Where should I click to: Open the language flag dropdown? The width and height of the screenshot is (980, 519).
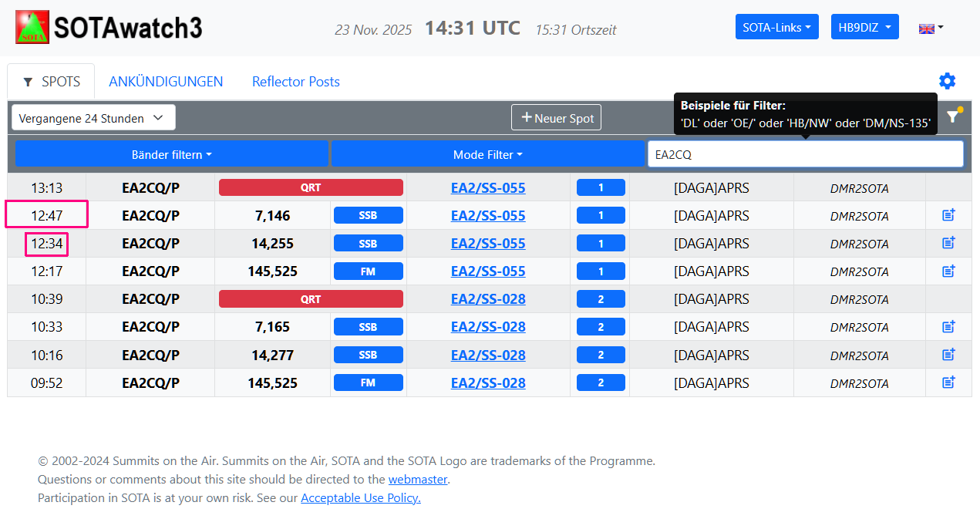point(931,28)
